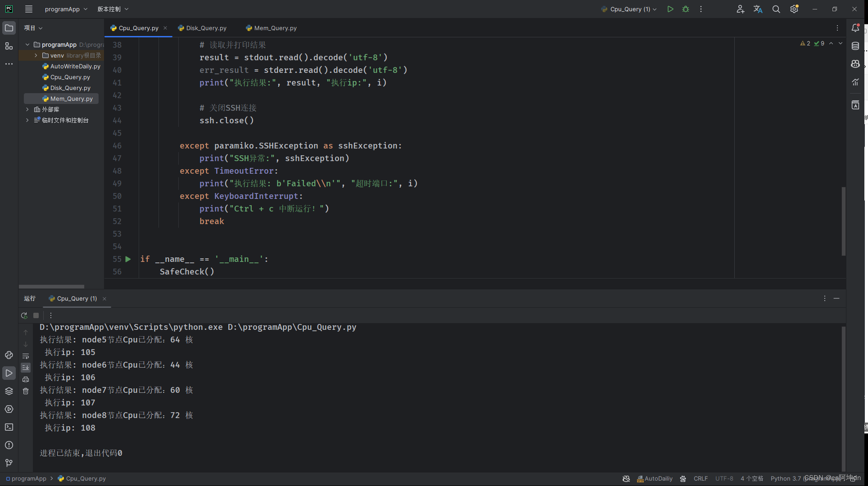Open Python Console tool window
This screenshot has height=486, width=868.
pyautogui.click(x=9, y=355)
